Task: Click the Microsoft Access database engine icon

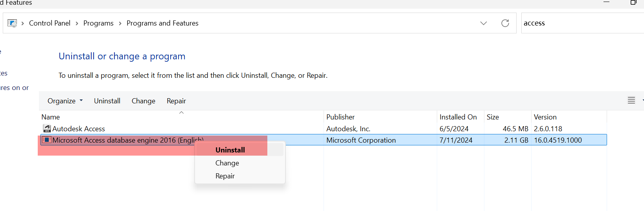Action: [x=47, y=140]
